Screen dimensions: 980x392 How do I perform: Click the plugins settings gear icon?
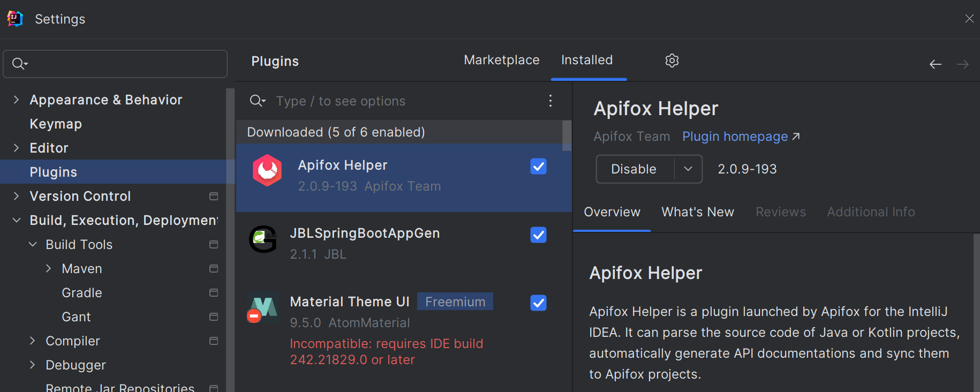672,61
